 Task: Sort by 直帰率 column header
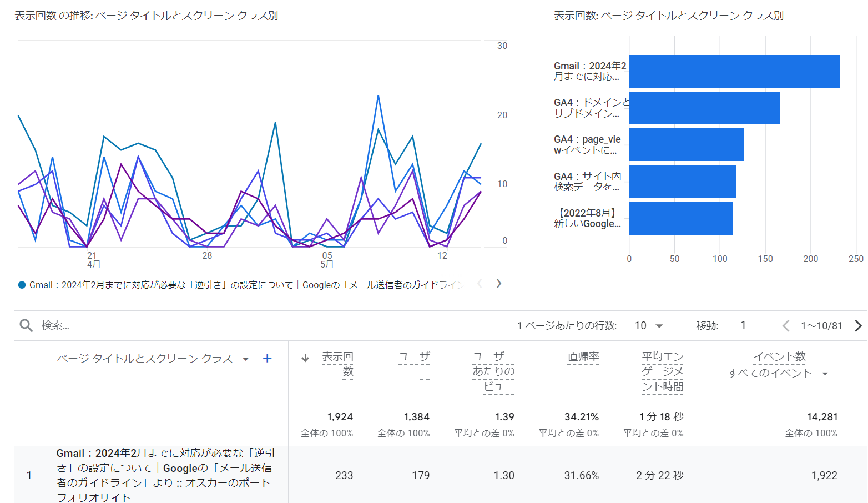(x=583, y=357)
